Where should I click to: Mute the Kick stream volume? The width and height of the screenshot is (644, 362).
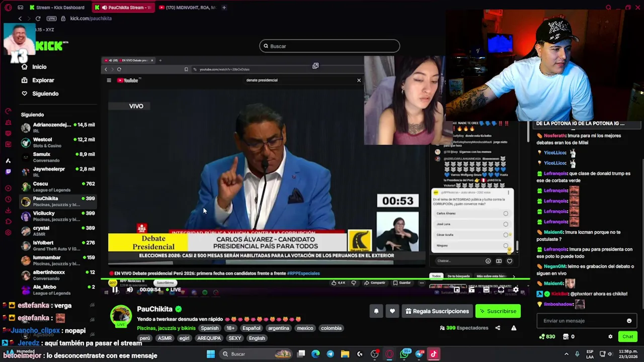[x=130, y=290]
